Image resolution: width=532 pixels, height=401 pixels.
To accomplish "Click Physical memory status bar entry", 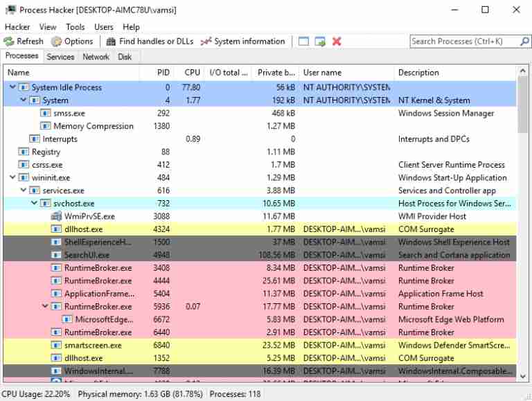I will (140, 394).
